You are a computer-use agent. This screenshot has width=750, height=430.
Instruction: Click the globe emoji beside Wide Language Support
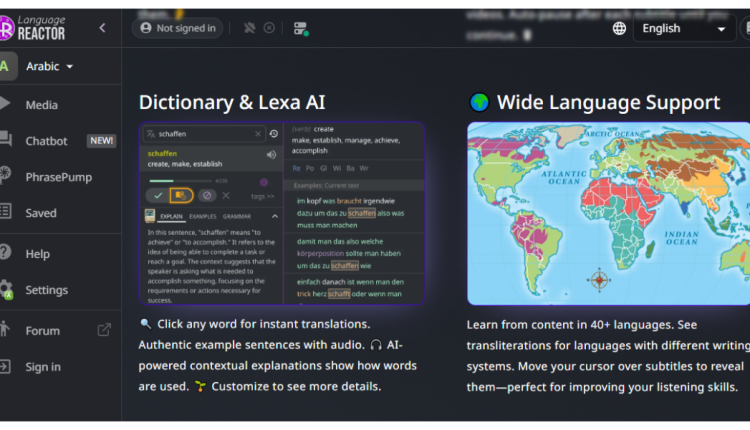[479, 102]
